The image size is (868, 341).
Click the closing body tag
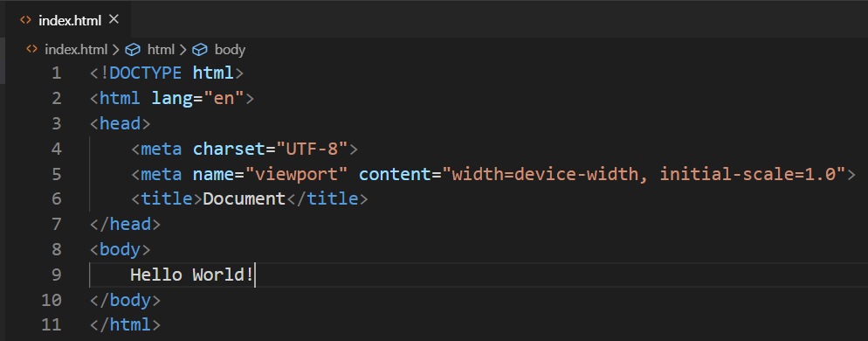(125, 300)
